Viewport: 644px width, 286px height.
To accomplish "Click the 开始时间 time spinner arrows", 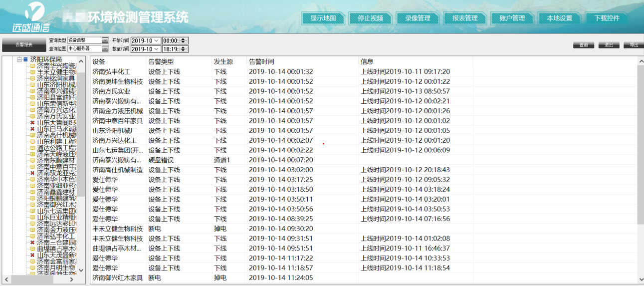I will (x=183, y=40).
